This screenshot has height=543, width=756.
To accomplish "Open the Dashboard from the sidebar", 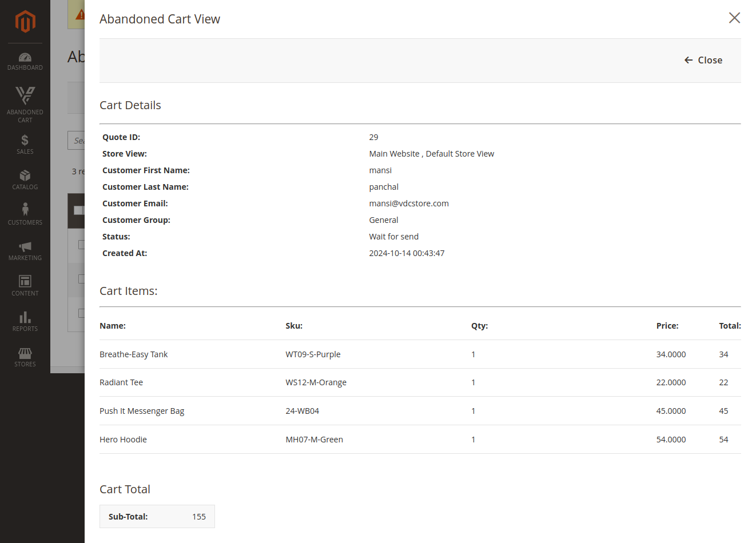I will click(x=25, y=61).
